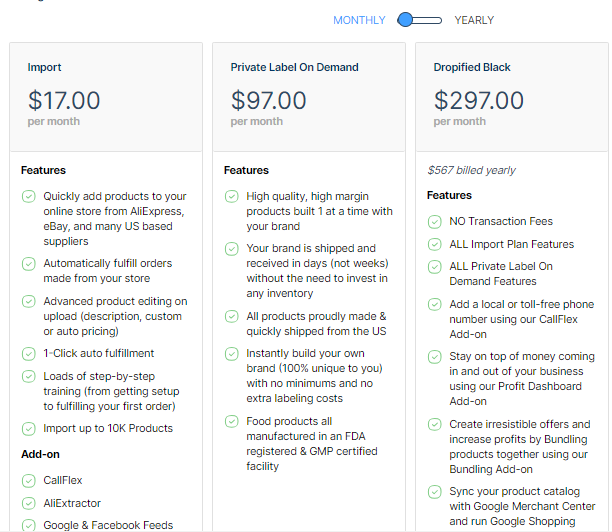Click checkmark next to 'High quality, high margin'
Image resolution: width=612 pixels, height=532 pixels.
(232, 197)
